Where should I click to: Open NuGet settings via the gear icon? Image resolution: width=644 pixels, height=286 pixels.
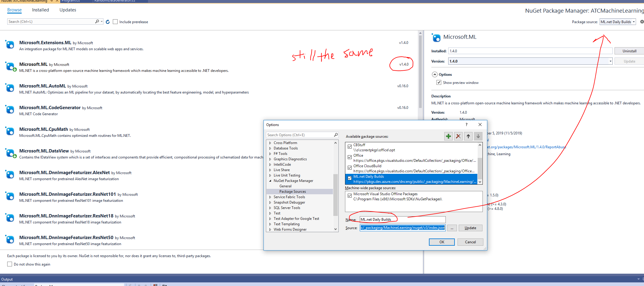[x=642, y=21]
